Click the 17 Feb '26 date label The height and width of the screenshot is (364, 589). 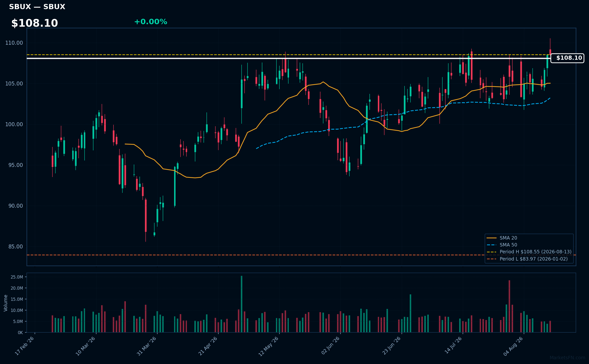point(24,346)
